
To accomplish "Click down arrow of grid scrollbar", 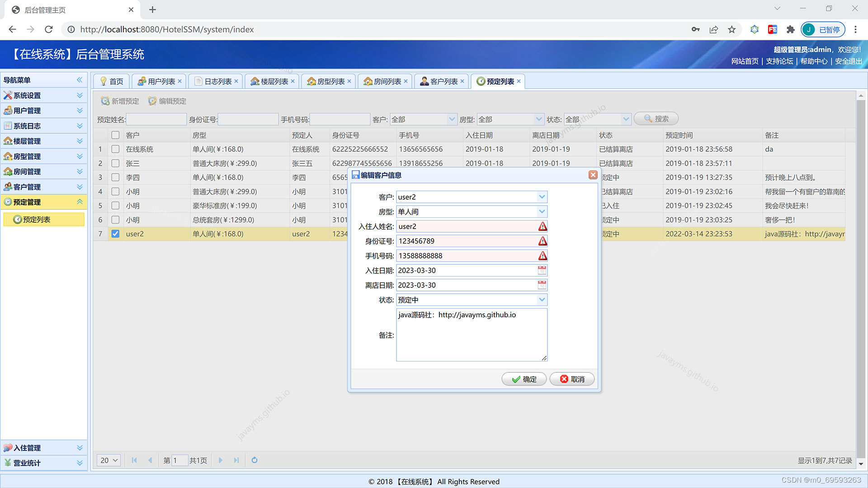I will click(861, 464).
